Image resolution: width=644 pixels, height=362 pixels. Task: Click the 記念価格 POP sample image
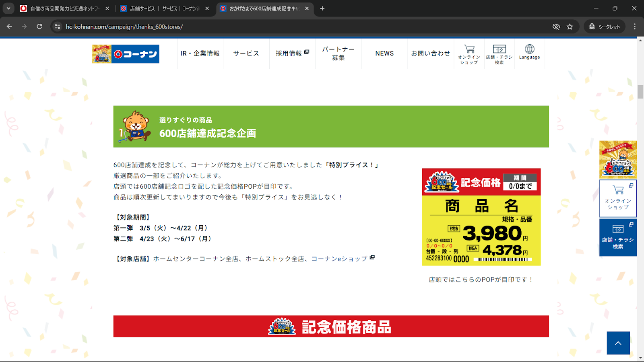pyautogui.click(x=481, y=217)
